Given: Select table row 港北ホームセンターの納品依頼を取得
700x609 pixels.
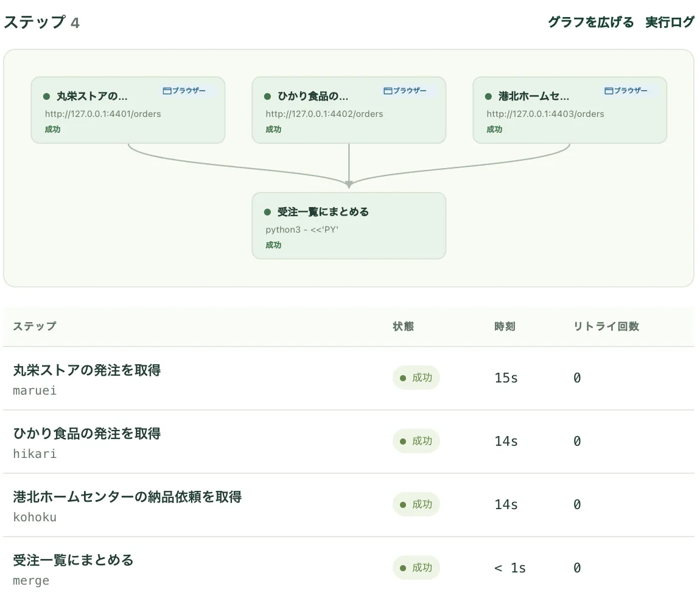Looking at the screenshot, I should 349,505.
